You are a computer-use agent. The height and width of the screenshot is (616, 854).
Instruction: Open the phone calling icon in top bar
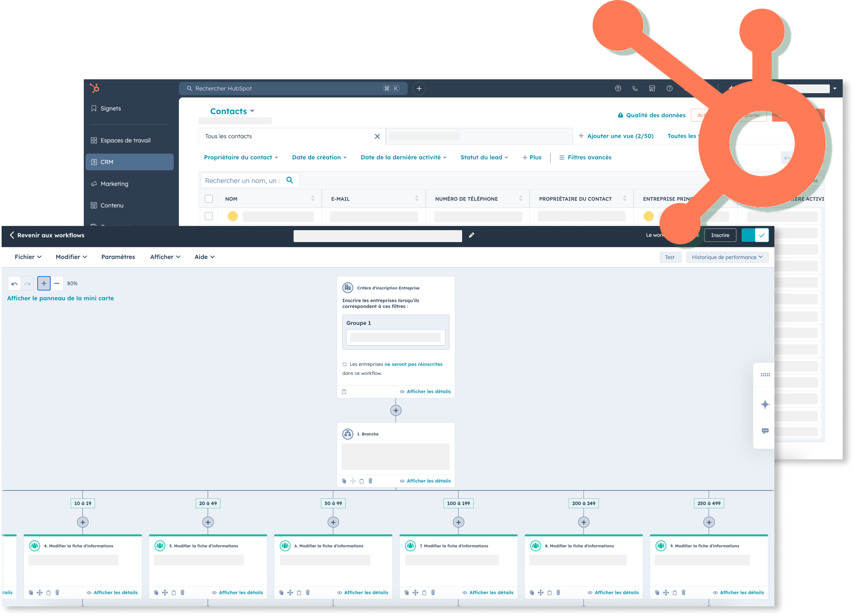coord(635,89)
